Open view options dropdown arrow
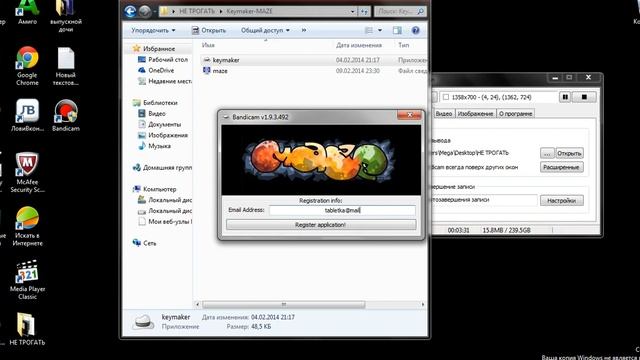The height and width of the screenshot is (360, 640). point(380,30)
